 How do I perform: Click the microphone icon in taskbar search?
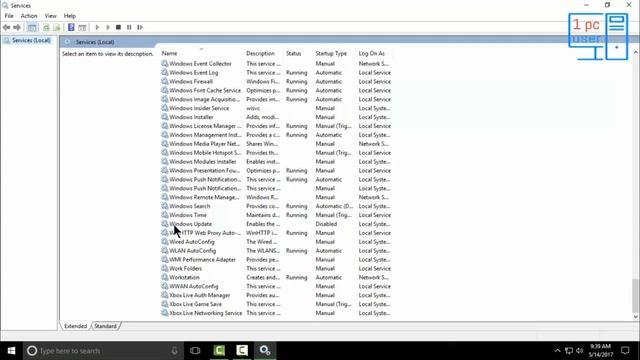[174, 351]
